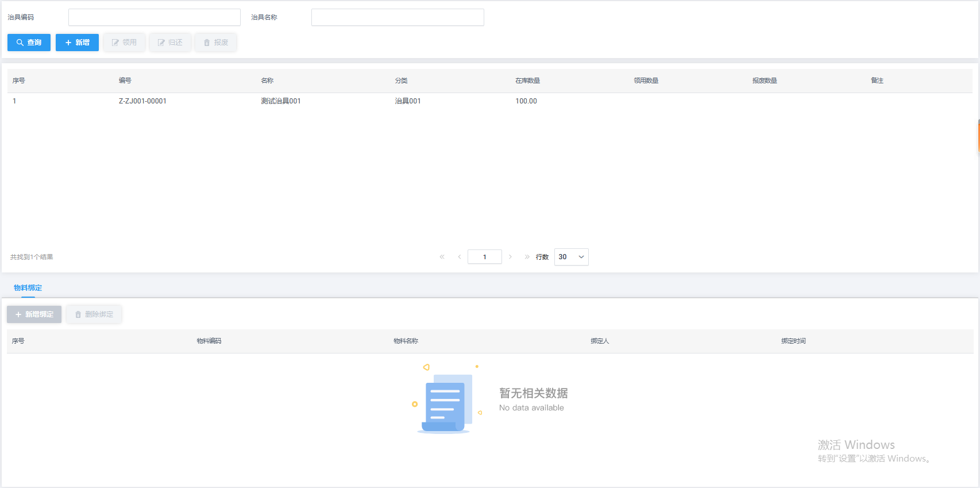Screen dimensions: 980x488
Task: Go to first page double-arrow icon
Action: click(442, 257)
